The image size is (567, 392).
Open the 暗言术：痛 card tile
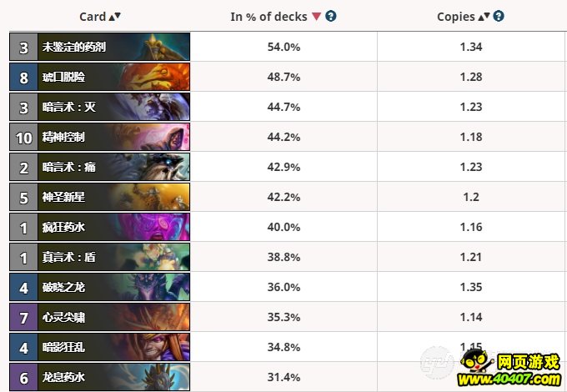tap(99, 167)
